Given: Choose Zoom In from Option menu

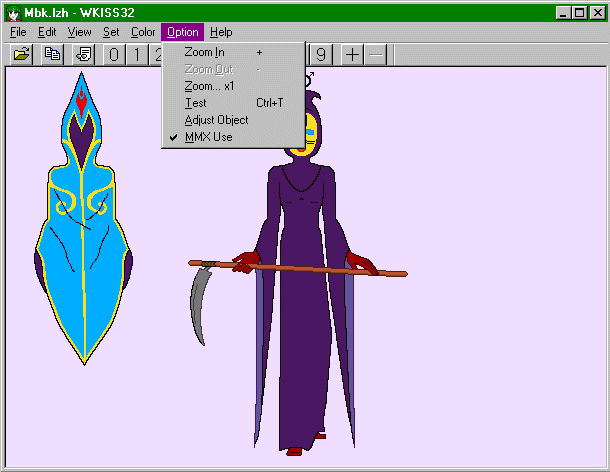Looking at the screenshot, I should pos(204,52).
